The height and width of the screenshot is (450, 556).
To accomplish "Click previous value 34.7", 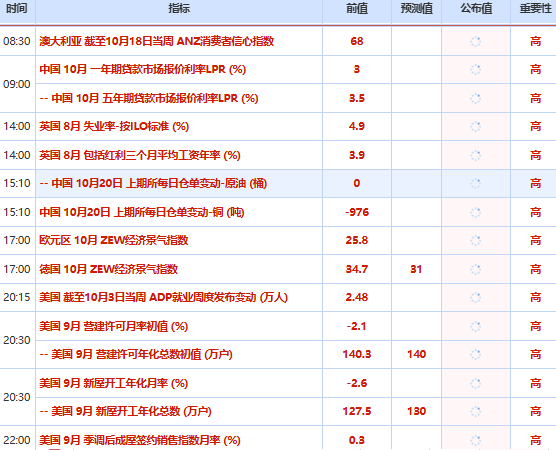I will 357,270.
